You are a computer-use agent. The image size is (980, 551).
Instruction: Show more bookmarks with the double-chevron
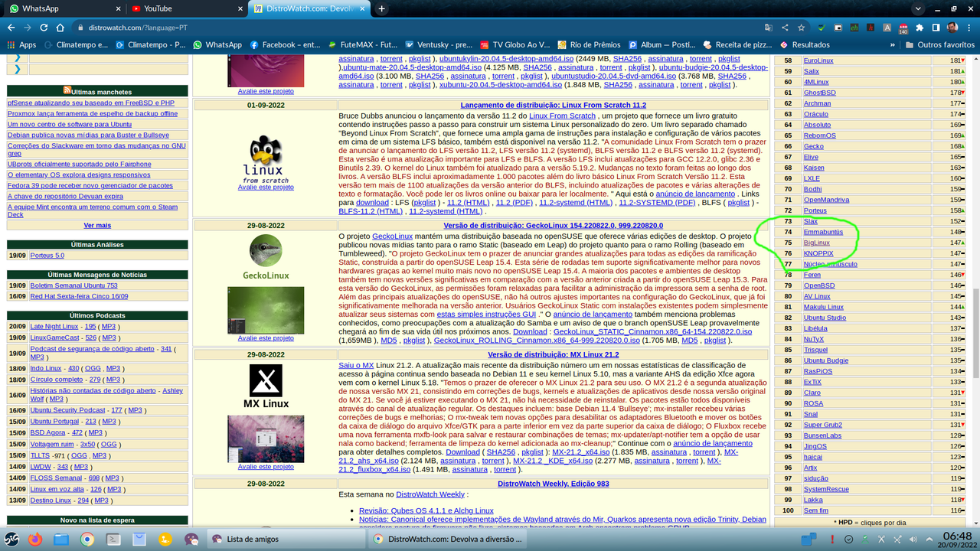(893, 45)
